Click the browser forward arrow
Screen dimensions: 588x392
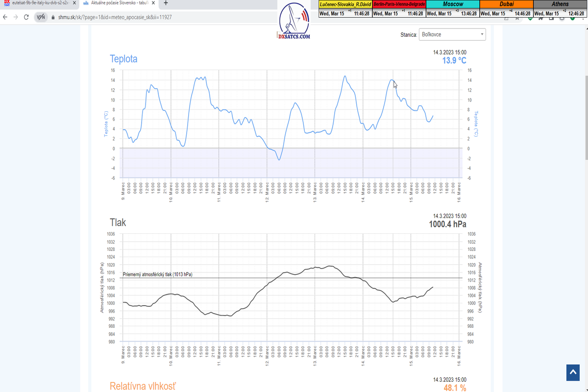[16, 17]
